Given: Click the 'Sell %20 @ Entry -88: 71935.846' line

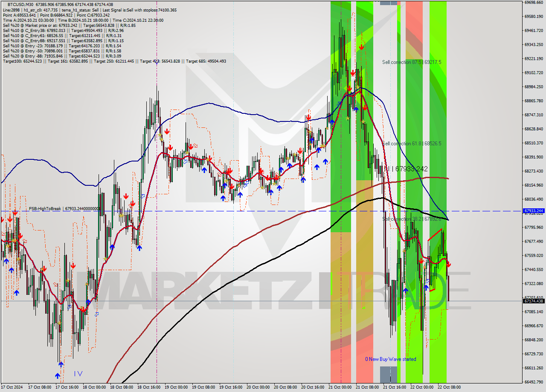Looking at the screenshot, I should click(62, 56).
